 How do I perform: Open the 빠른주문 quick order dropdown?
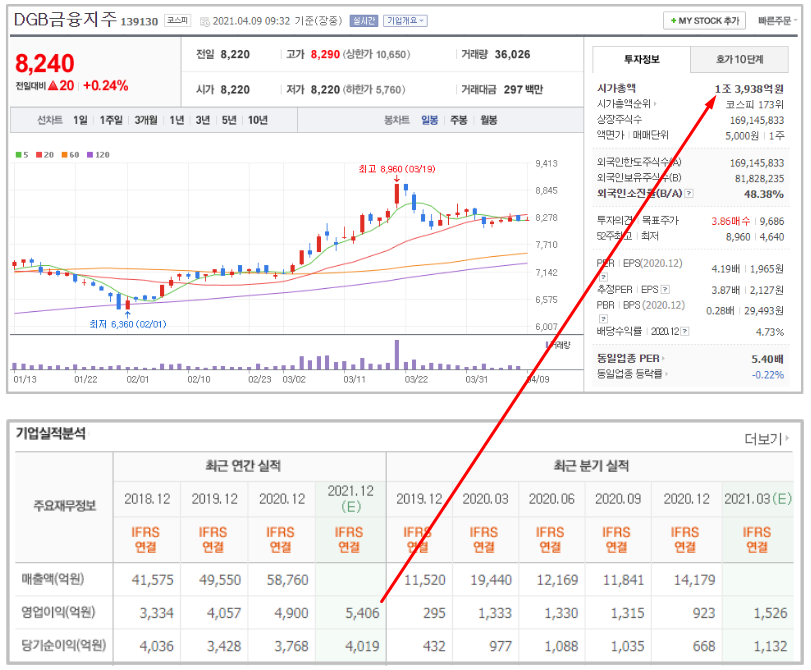(x=777, y=21)
